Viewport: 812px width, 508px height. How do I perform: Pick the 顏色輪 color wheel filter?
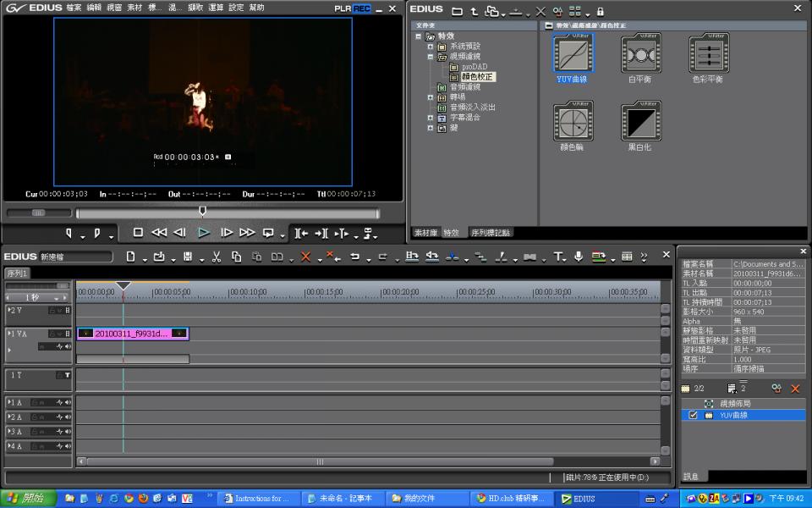pyautogui.click(x=573, y=121)
